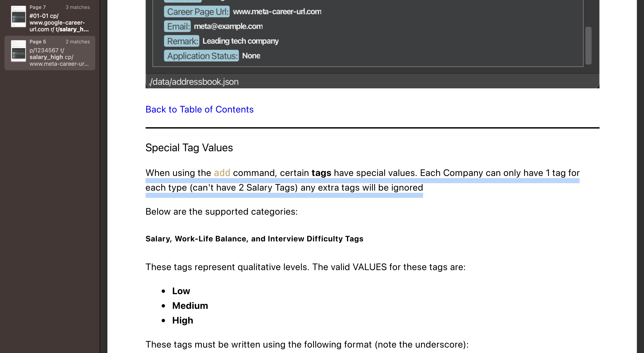This screenshot has height=353, width=644.
Task: Click the 2 matches count badge
Action: pyautogui.click(x=77, y=42)
